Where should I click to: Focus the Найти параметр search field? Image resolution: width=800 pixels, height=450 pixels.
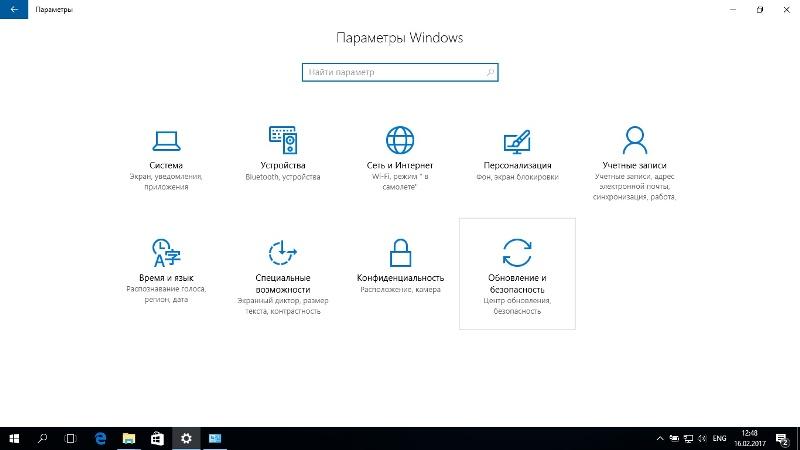(400, 72)
